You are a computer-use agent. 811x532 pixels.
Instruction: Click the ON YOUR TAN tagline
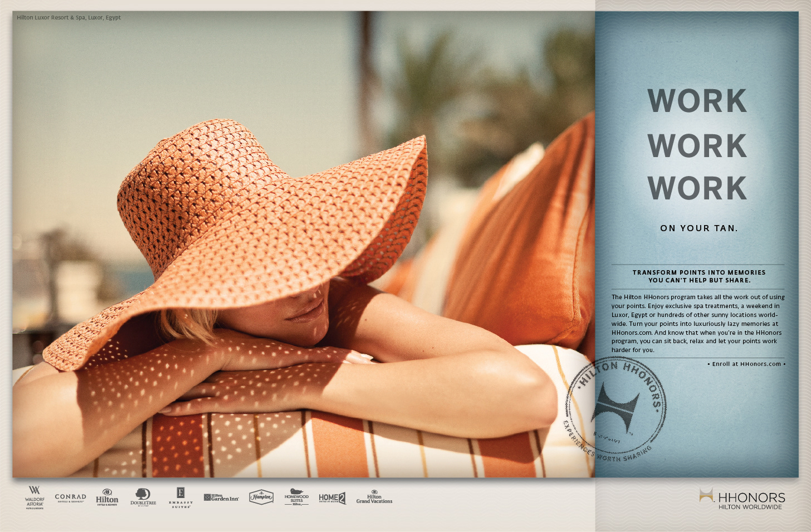(x=698, y=228)
